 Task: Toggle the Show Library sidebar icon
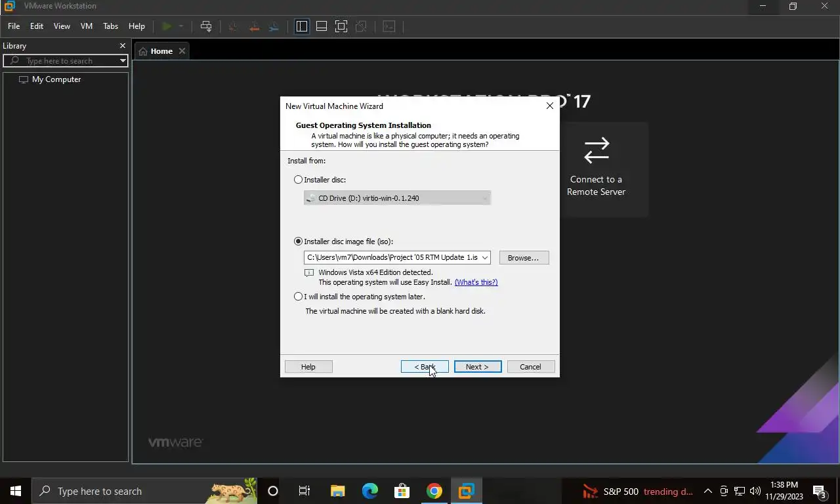click(x=302, y=26)
